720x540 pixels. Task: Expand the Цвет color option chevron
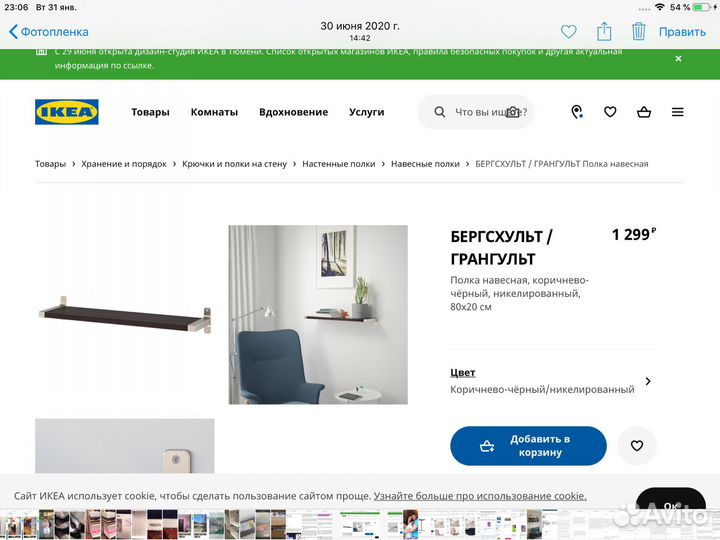click(648, 381)
